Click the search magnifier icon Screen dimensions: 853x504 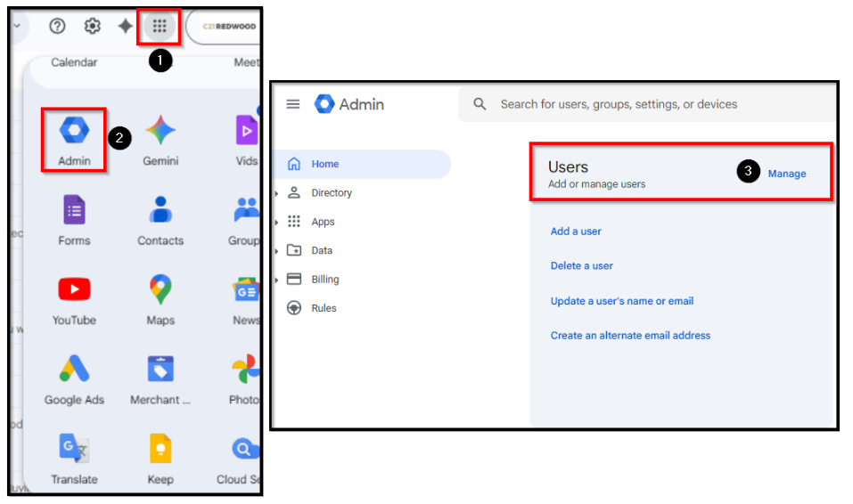tap(480, 104)
